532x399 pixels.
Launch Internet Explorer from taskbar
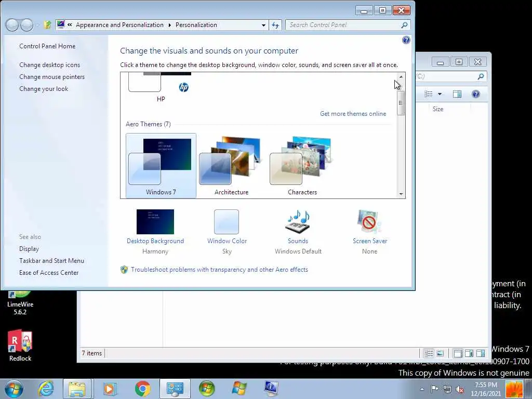click(x=46, y=389)
